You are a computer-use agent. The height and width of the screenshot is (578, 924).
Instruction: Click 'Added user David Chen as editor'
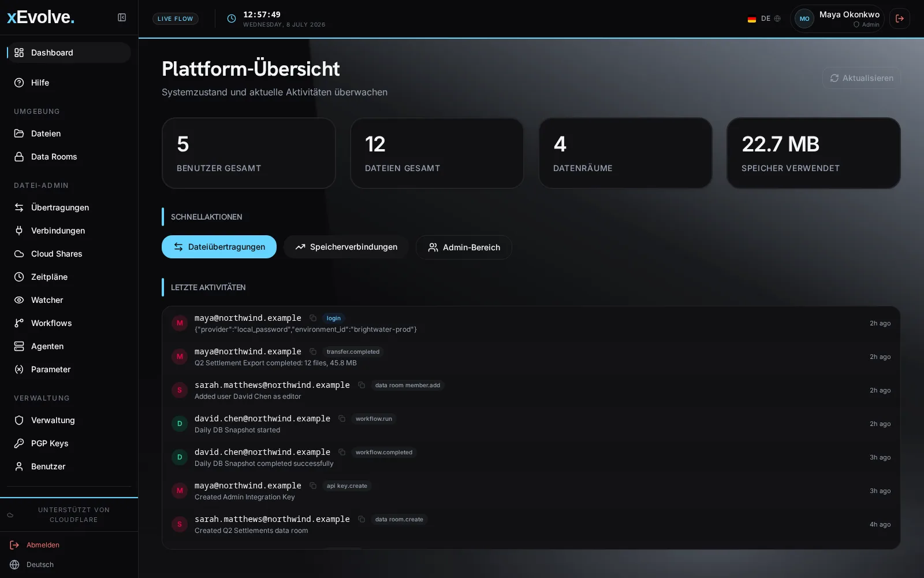(x=248, y=397)
